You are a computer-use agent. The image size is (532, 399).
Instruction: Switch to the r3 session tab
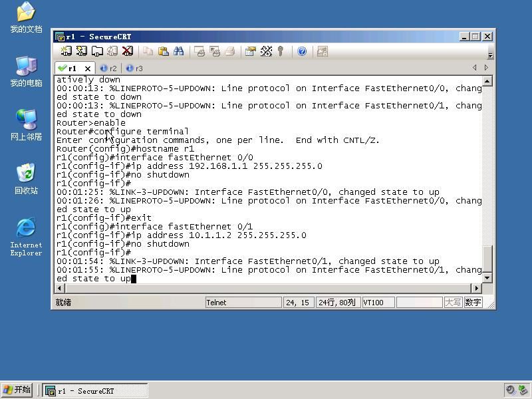point(134,68)
